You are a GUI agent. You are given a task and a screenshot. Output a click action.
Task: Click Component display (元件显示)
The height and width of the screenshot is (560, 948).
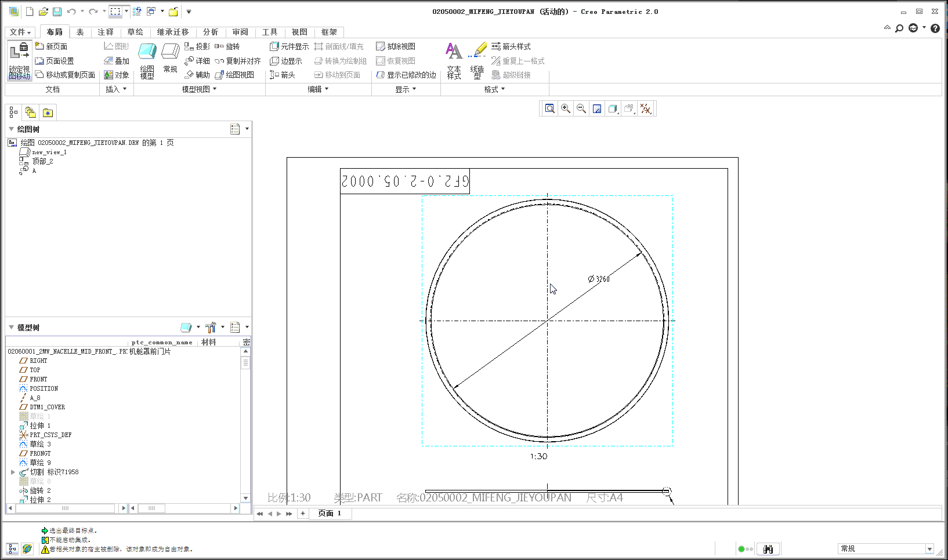pos(290,46)
